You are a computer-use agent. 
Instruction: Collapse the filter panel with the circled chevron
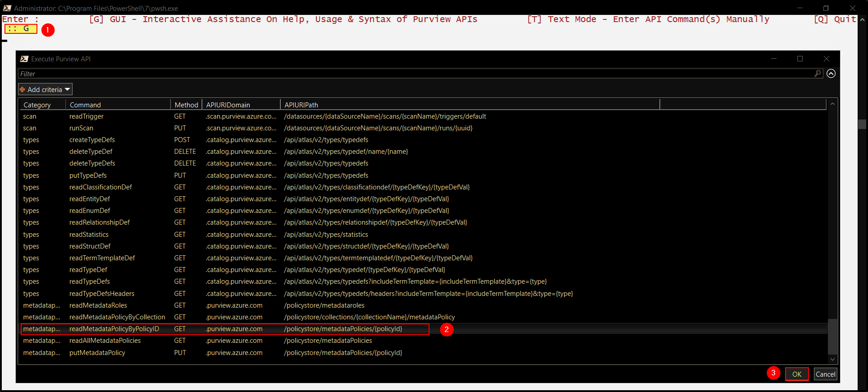(x=831, y=74)
